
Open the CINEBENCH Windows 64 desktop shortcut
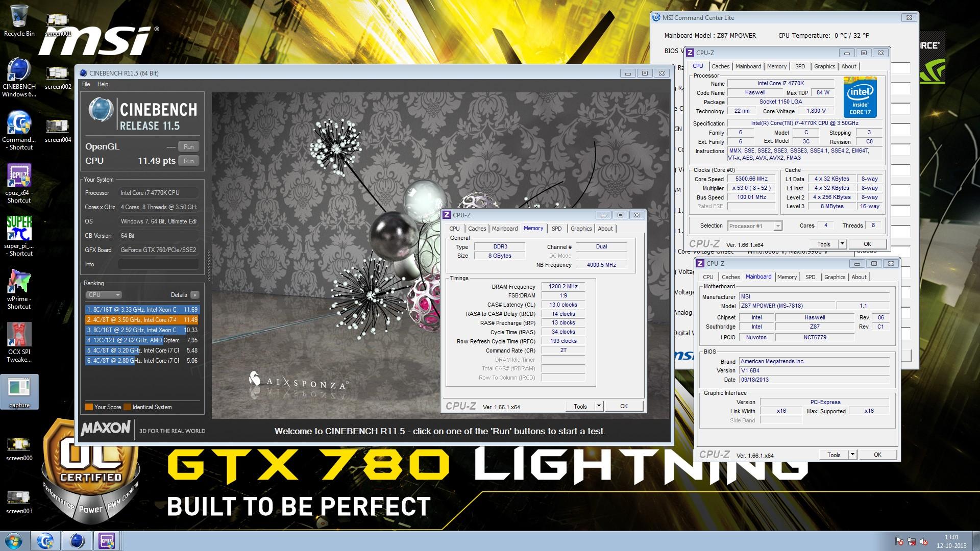(x=19, y=77)
